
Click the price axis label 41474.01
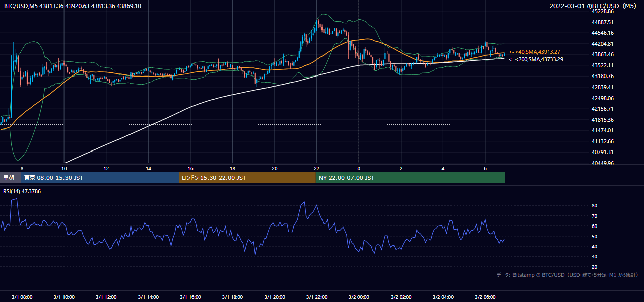(x=602, y=130)
